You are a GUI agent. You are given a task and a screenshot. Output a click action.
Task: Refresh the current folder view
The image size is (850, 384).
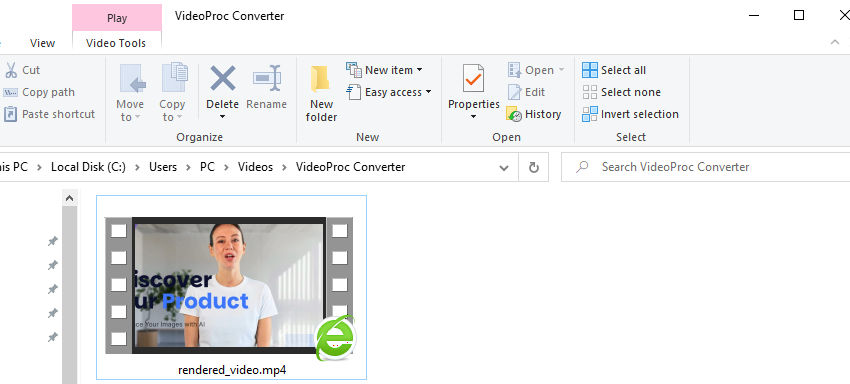[x=534, y=168]
